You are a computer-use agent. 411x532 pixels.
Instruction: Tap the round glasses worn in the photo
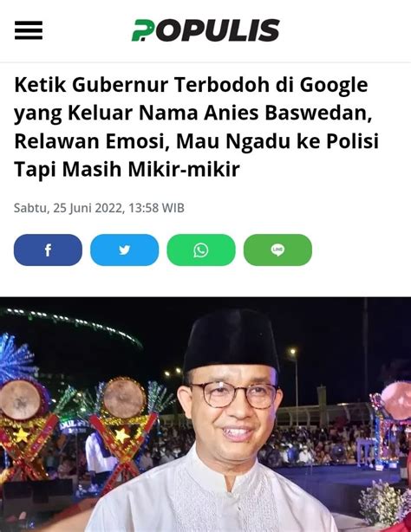point(234,395)
